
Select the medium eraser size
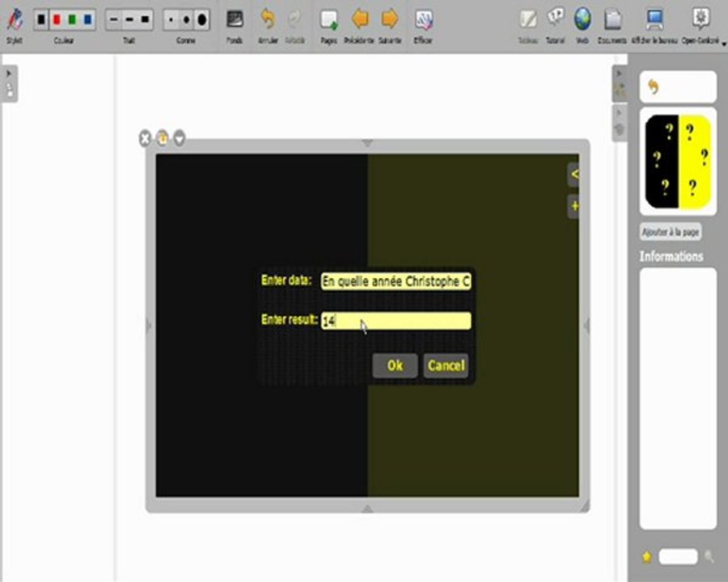point(186,19)
